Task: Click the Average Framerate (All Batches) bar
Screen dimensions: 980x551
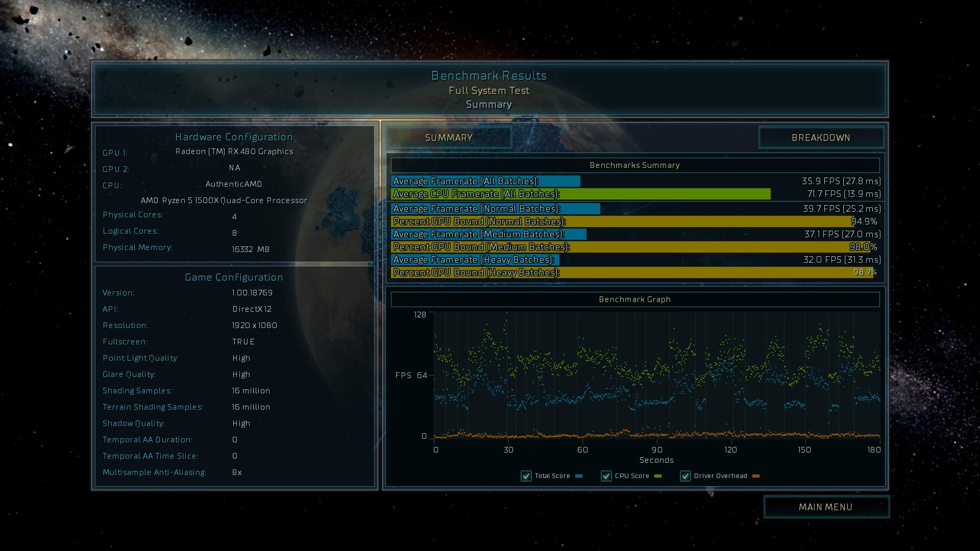Action: click(485, 181)
